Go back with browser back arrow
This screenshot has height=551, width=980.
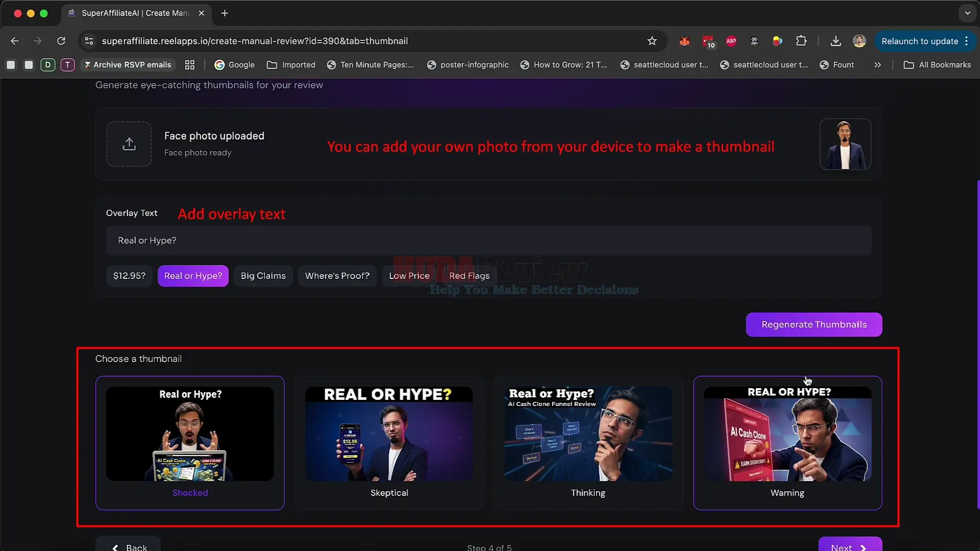coord(15,41)
